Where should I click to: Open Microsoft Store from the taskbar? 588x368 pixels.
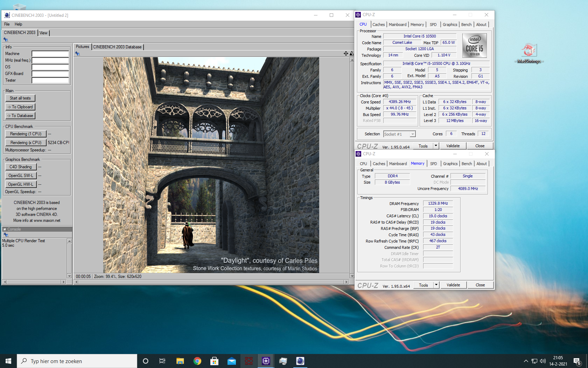coord(214,361)
